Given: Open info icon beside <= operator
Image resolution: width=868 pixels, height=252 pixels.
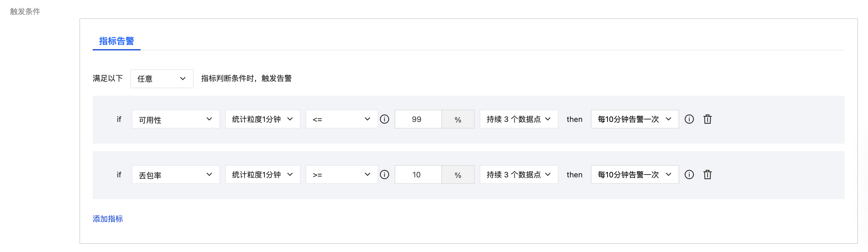Looking at the screenshot, I should (385, 119).
